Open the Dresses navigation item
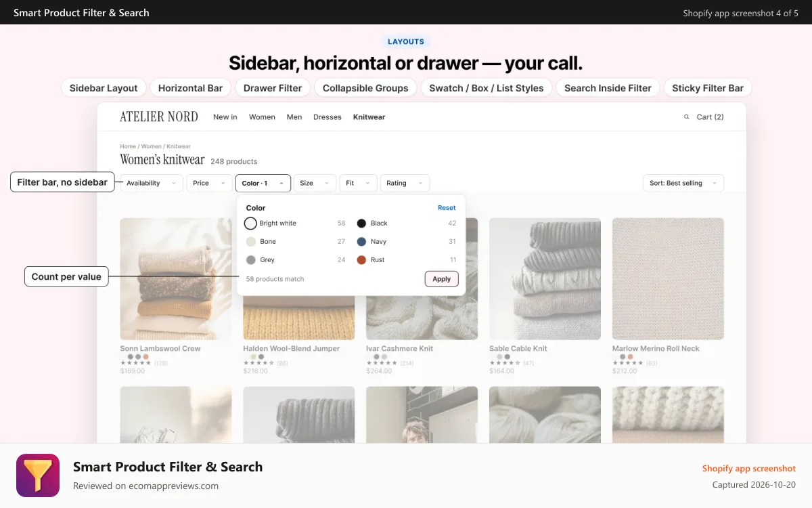Screen dimensions: 812x508 pos(328,117)
